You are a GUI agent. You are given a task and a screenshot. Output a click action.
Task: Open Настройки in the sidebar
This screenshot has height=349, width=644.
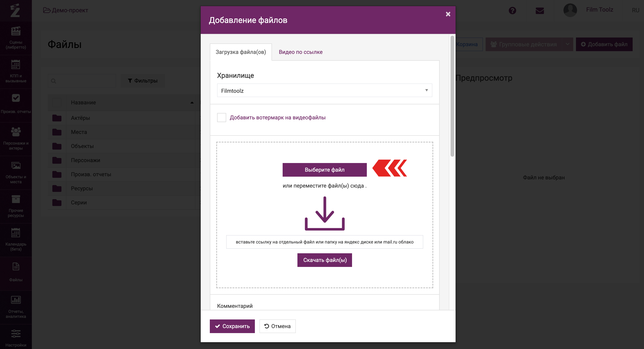(16, 337)
